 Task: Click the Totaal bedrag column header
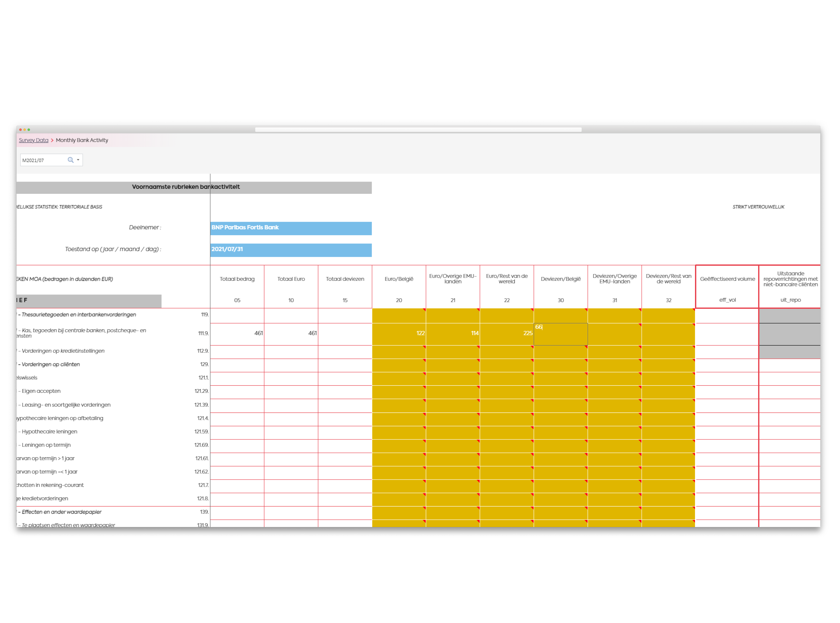point(237,279)
